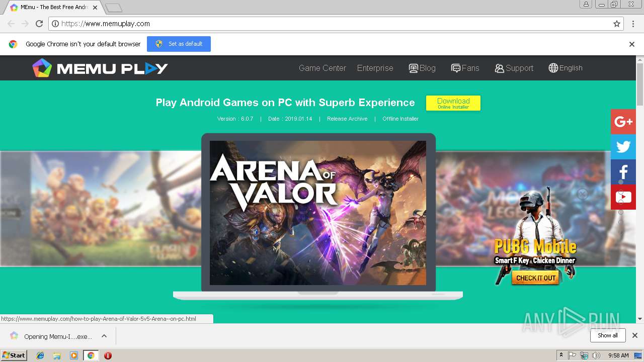Click the Date 2019.01.14 text

(290, 119)
